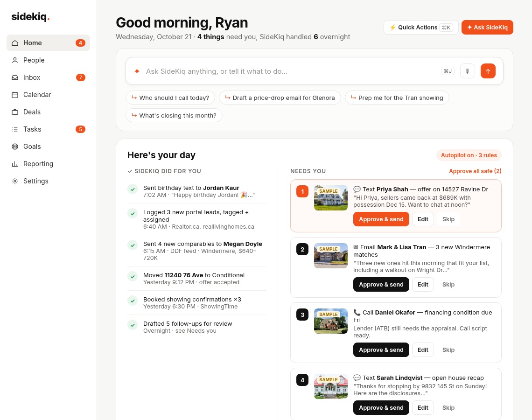Open the Priya Shah property thumbnail
This screenshot has width=532, height=420.
click(331, 198)
